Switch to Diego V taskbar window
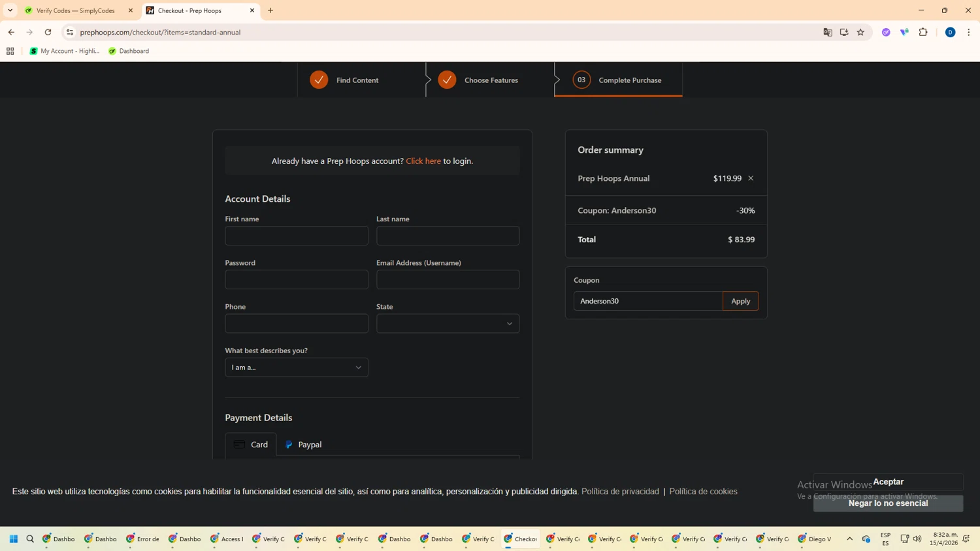This screenshot has width=980, height=551. click(815, 539)
